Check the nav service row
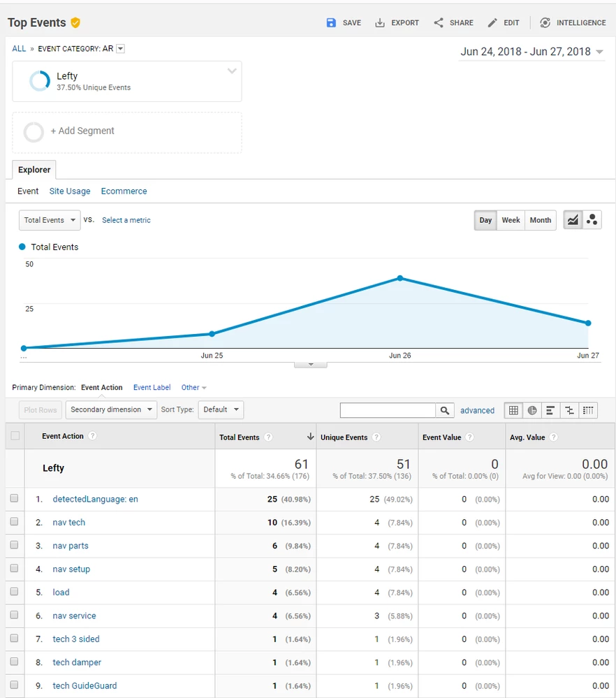This screenshot has width=616, height=698. coord(14,615)
